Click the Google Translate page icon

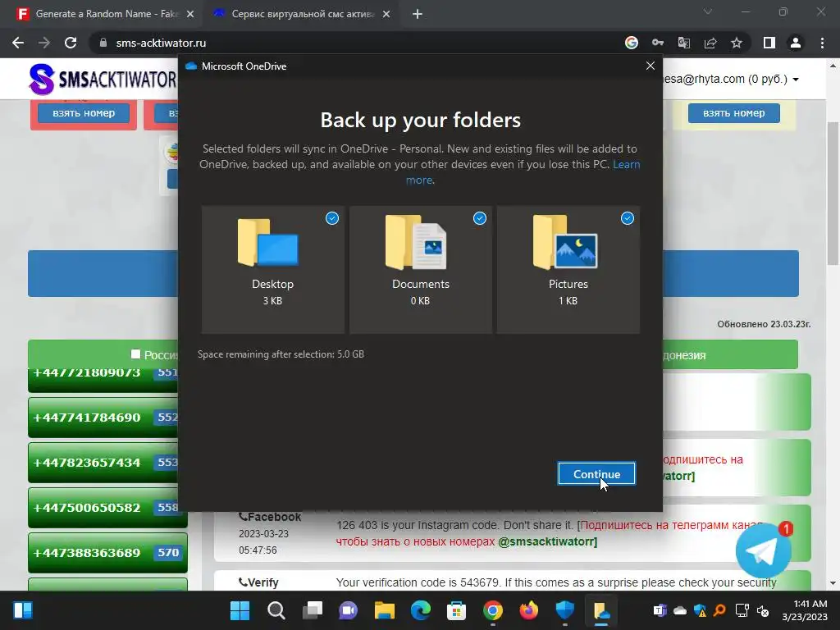coord(684,43)
